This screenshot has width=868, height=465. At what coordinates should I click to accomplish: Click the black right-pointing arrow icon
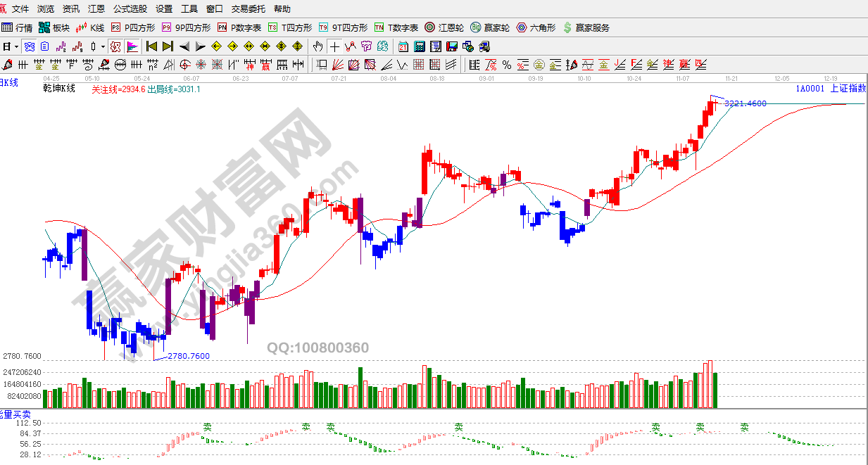point(200,46)
